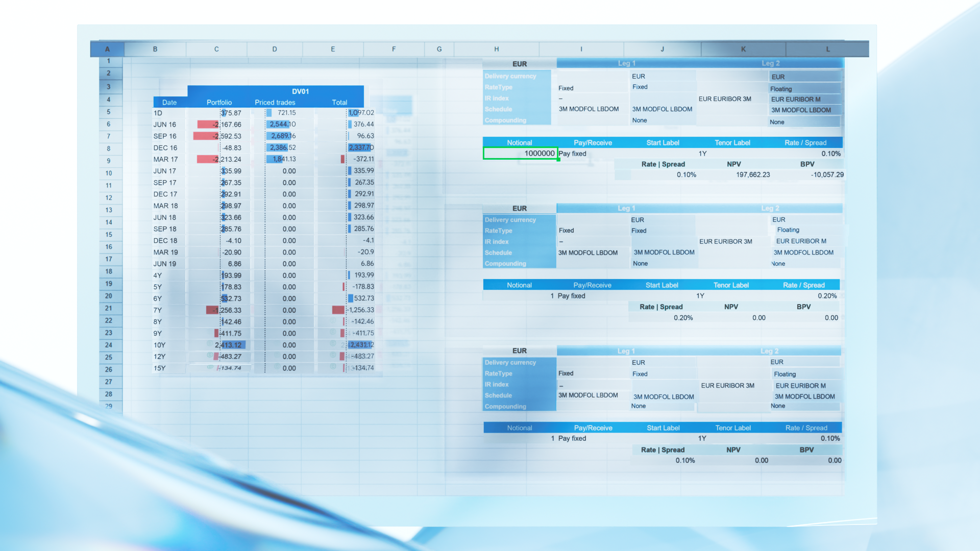Image resolution: width=980 pixels, height=551 pixels.
Task: Select first block's 1Y tenor label
Action: click(x=702, y=154)
